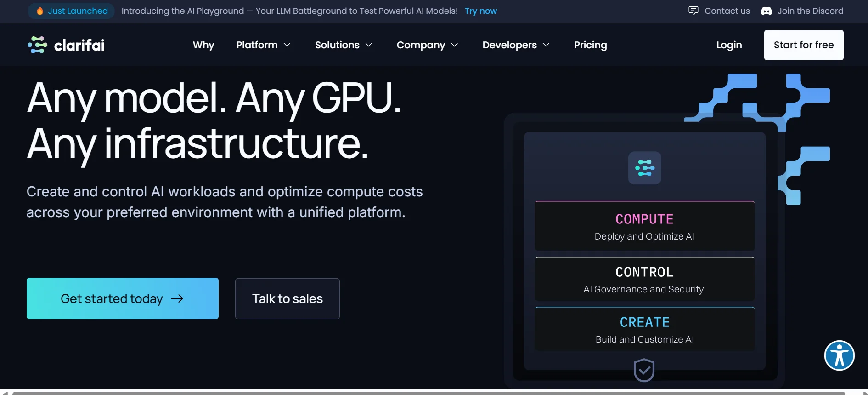The image size is (868, 395).
Task: Select the COMPUTE Deploy and Optimize AI card
Action: click(x=645, y=226)
